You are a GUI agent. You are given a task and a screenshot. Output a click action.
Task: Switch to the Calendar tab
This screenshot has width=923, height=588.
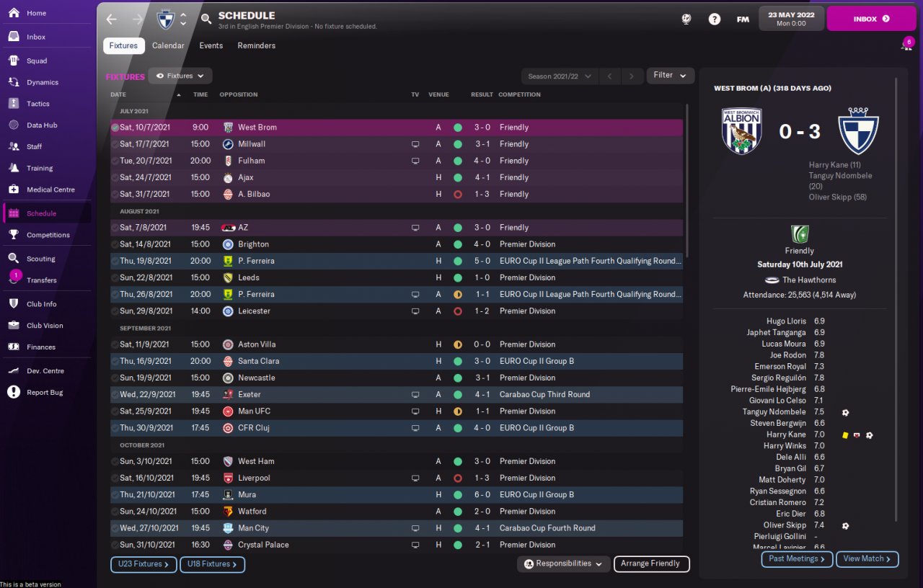point(168,45)
